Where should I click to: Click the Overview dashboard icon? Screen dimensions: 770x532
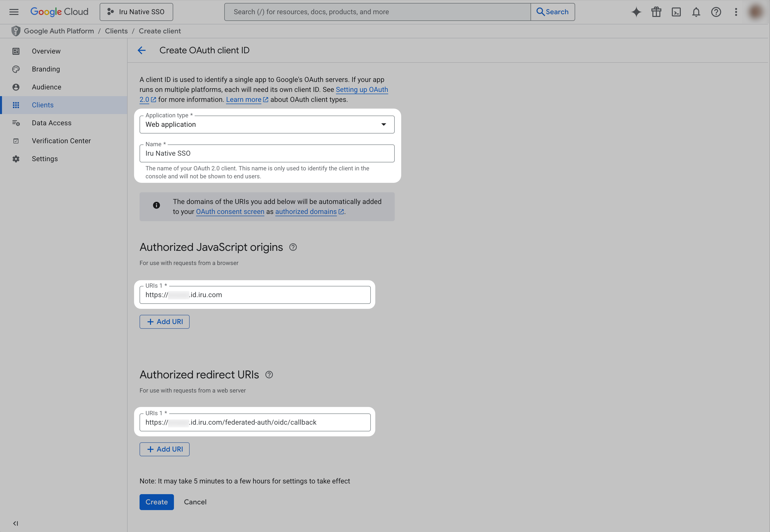[16, 51]
